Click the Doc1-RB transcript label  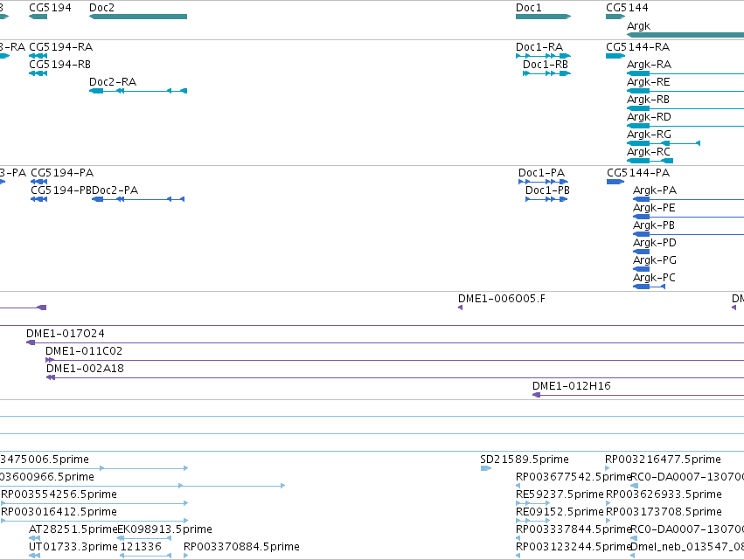click(546, 65)
